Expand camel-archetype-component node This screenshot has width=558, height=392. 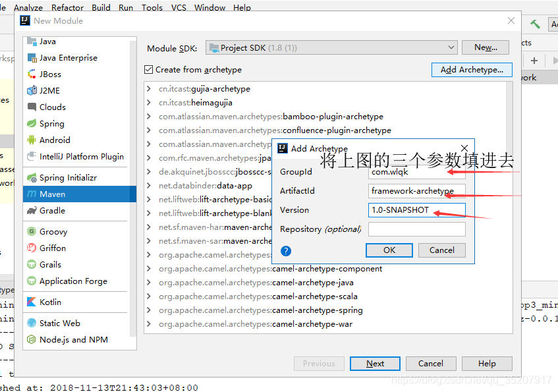tap(149, 268)
